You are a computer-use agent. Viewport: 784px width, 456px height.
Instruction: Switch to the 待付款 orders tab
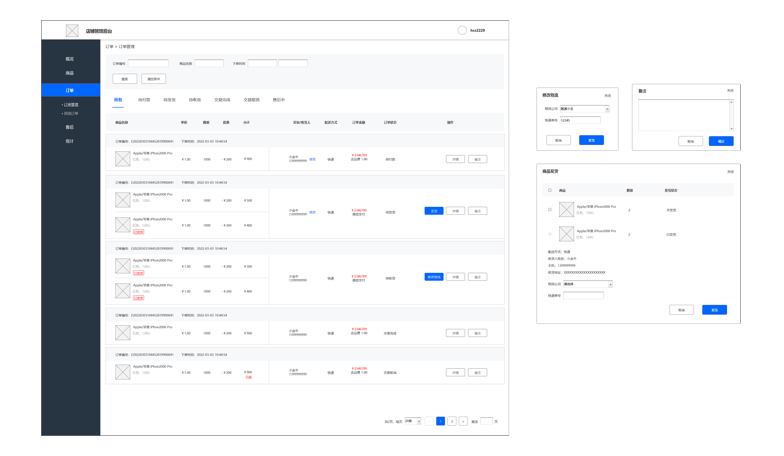tap(144, 100)
